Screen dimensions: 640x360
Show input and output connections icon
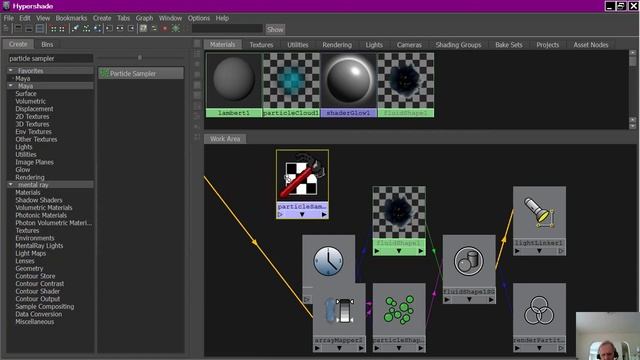[120, 29]
